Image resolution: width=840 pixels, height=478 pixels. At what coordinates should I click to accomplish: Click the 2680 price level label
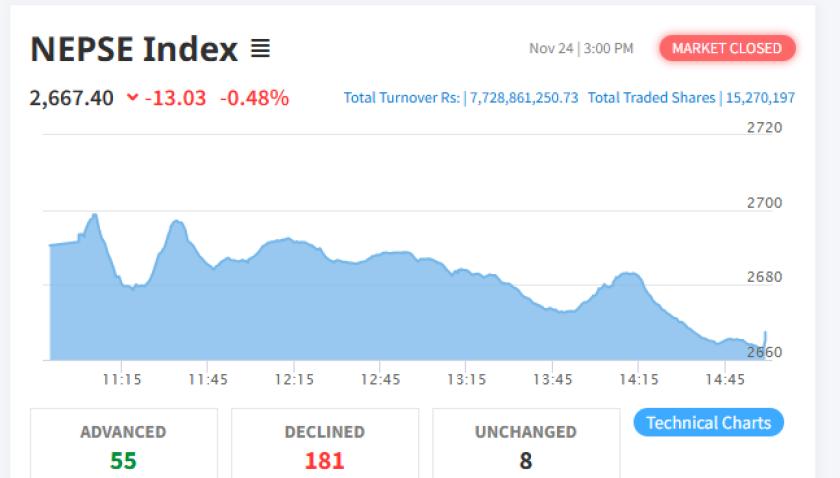tap(764, 277)
